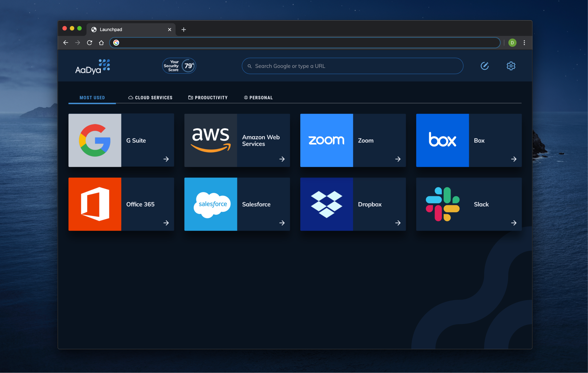Select the Most Used tab
This screenshot has width=588, height=373.
[92, 98]
